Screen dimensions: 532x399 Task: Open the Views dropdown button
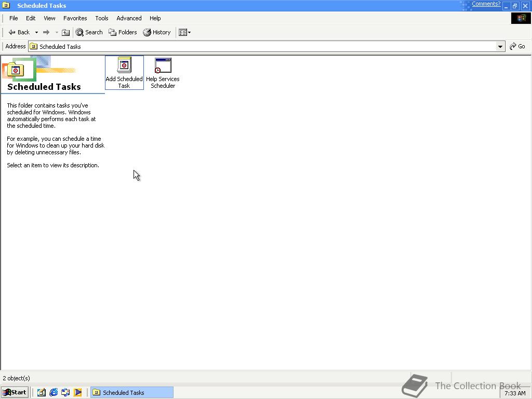184,32
